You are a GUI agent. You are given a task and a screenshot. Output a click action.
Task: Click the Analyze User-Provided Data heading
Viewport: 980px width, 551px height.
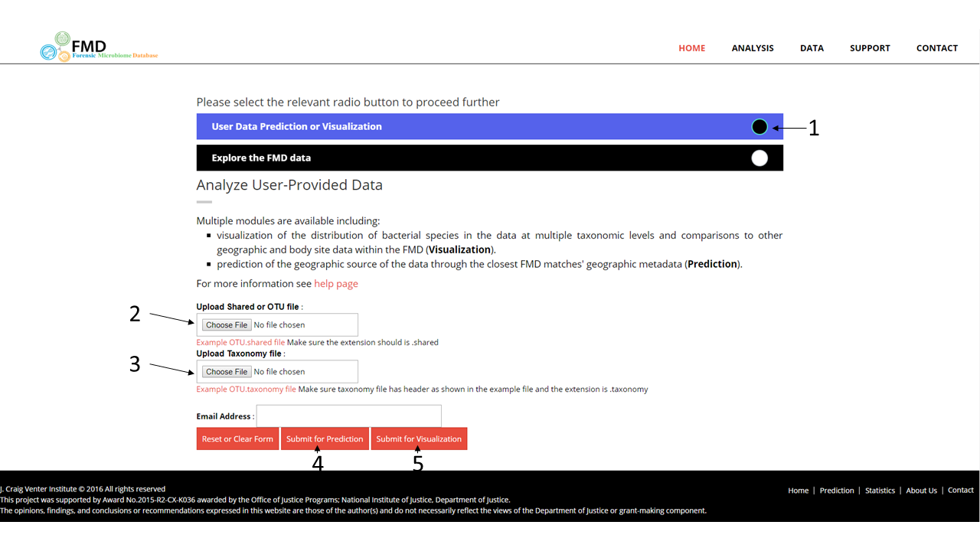[x=289, y=185]
